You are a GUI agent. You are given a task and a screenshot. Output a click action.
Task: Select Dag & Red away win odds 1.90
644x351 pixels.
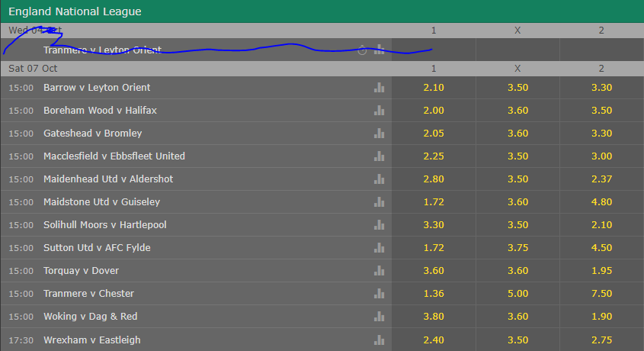point(601,317)
